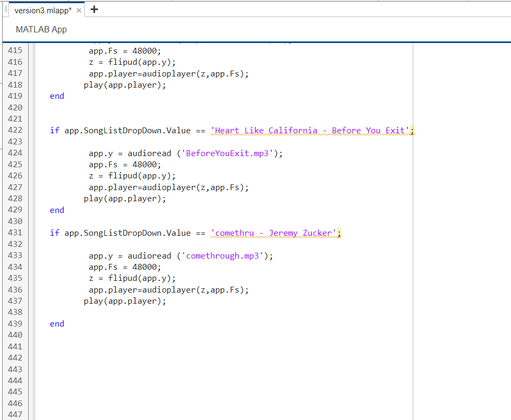Viewport: 511px width, 420px height.
Task: Click z = flipud(app.y) on line 426
Action: (132, 176)
